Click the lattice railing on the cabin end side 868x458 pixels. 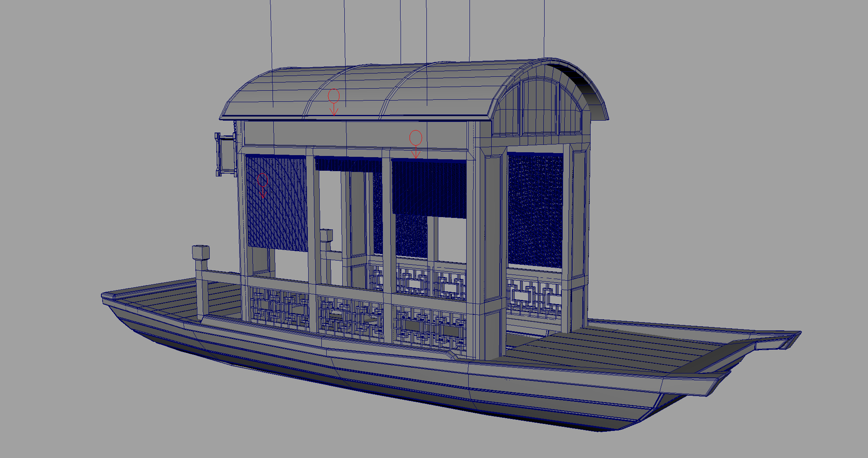pyautogui.click(x=534, y=296)
